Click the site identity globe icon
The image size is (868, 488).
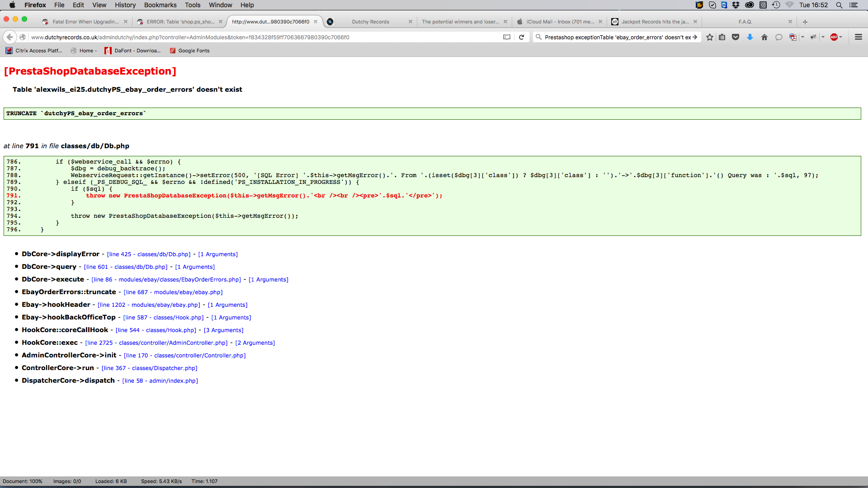23,37
